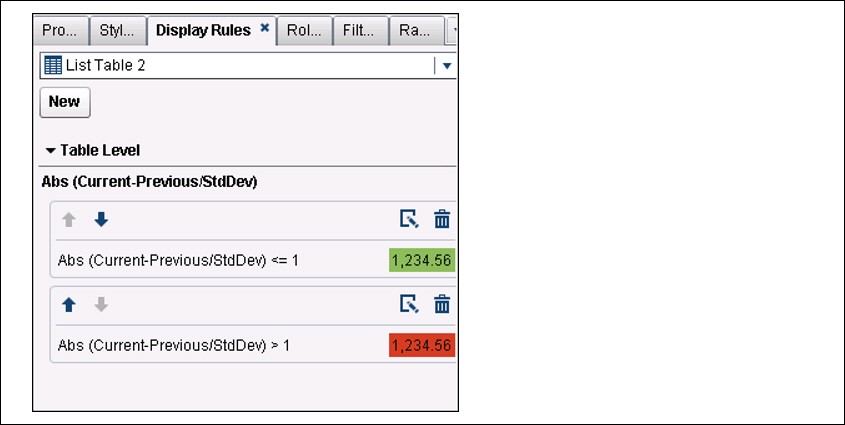Collapse the Table Level section
The height and width of the screenshot is (425, 845).
50,150
